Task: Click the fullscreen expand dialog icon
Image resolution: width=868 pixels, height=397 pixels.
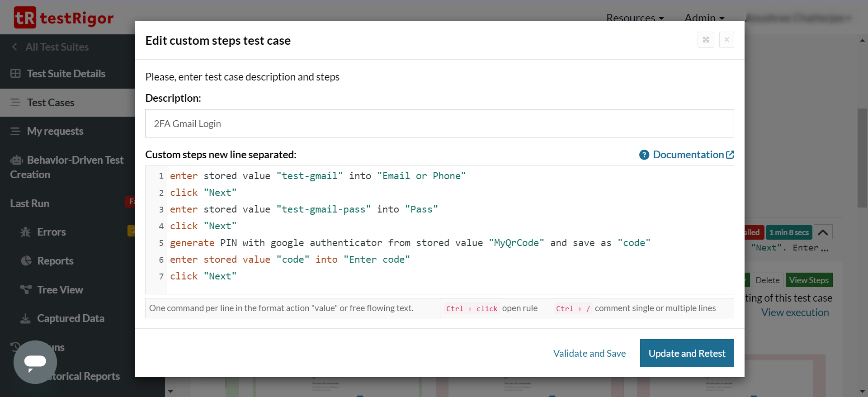Action: [706, 40]
